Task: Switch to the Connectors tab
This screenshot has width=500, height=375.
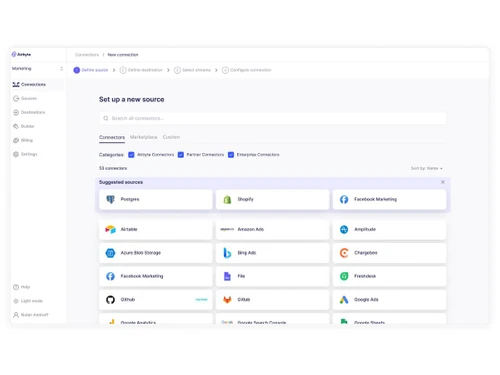Action: pos(112,137)
